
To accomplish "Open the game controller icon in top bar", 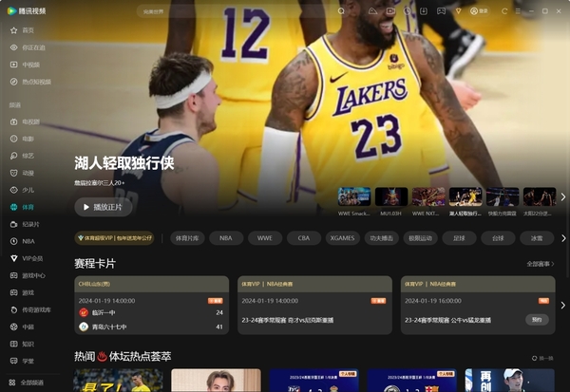I will [x=441, y=11].
